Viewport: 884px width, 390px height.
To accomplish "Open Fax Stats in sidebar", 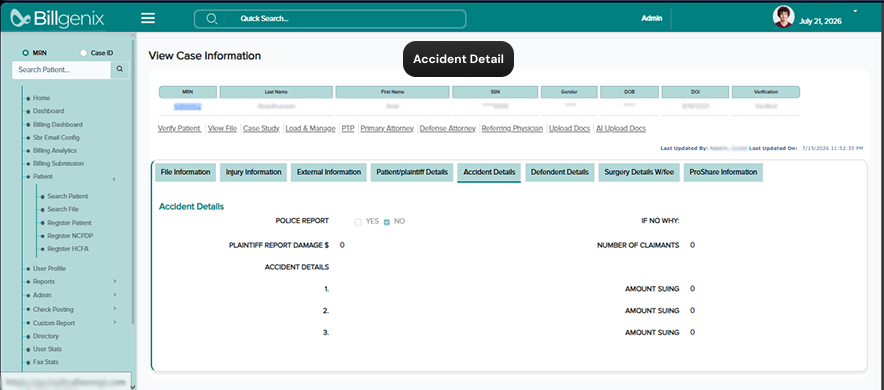I will pos(46,362).
